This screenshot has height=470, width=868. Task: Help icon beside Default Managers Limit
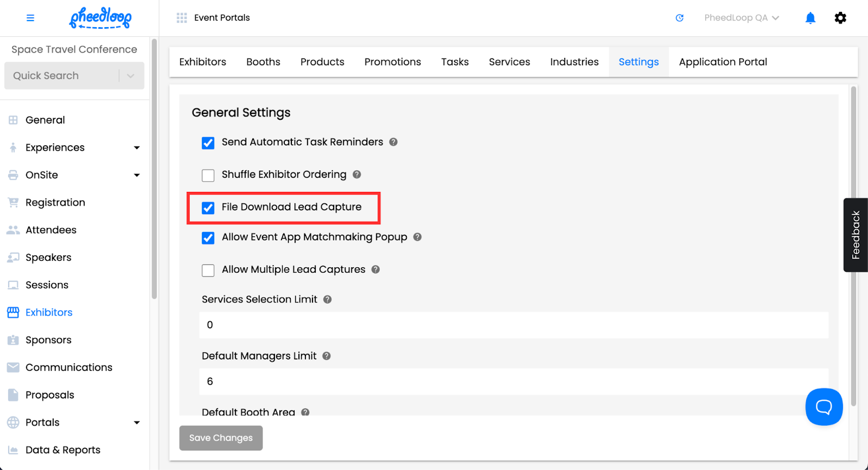click(326, 356)
